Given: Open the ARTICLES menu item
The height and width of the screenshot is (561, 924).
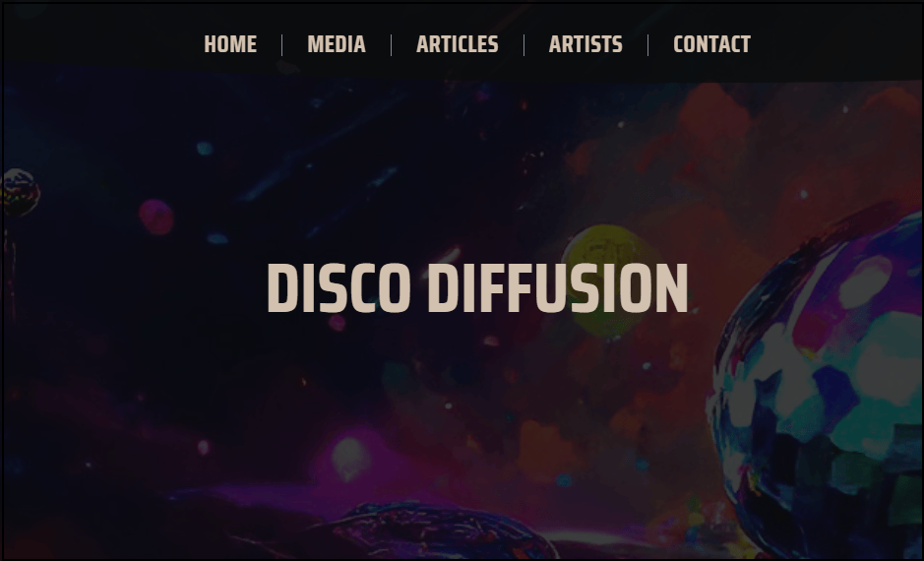Looking at the screenshot, I should 458,44.
